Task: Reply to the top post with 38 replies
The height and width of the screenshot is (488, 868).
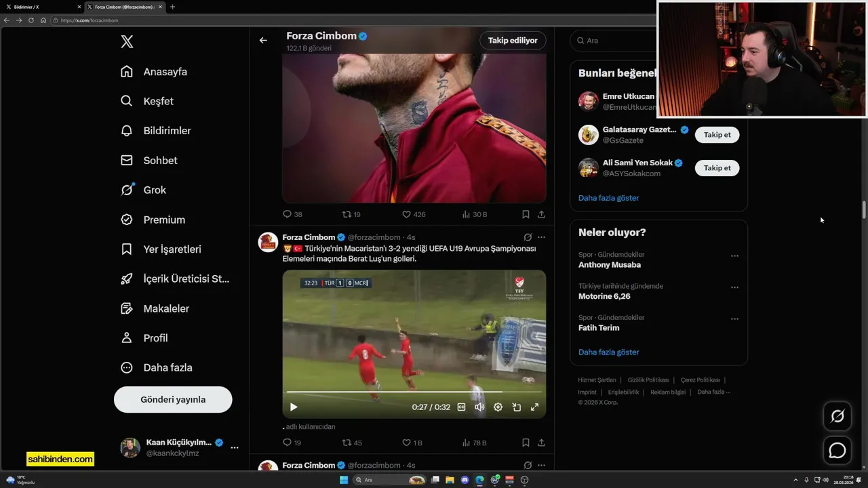Action: pos(292,214)
